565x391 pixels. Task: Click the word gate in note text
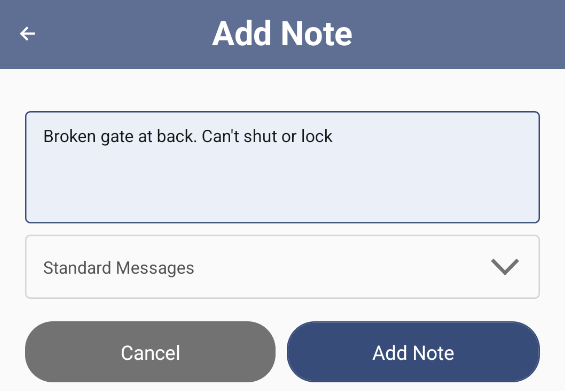(117, 137)
